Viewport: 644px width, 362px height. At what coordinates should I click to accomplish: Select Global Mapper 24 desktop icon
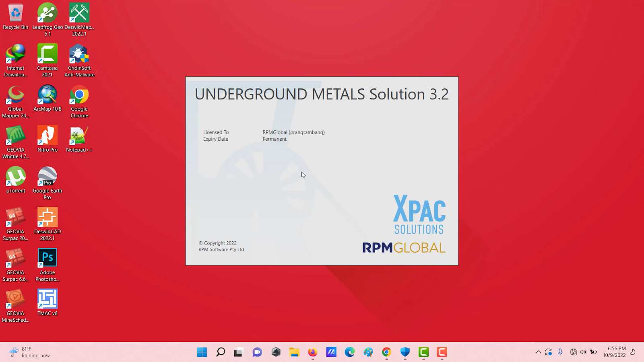click(16, 101)
